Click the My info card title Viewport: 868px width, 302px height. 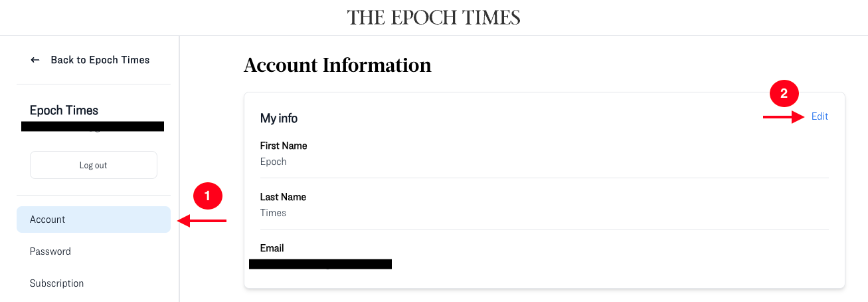pos(279,118)
